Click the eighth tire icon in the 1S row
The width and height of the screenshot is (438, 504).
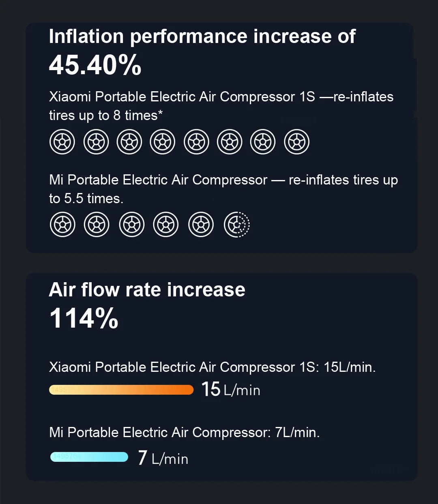(296, 142)
